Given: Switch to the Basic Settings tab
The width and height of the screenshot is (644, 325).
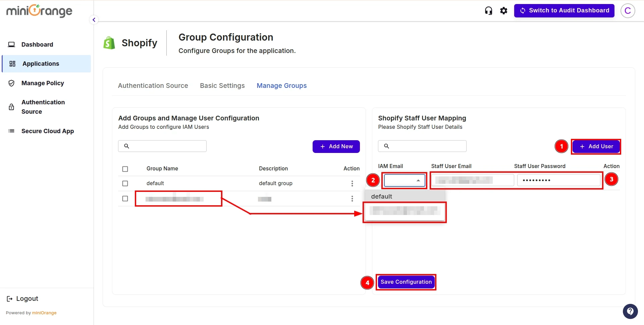Looking at the screenshot, I should tap(222, 86).
